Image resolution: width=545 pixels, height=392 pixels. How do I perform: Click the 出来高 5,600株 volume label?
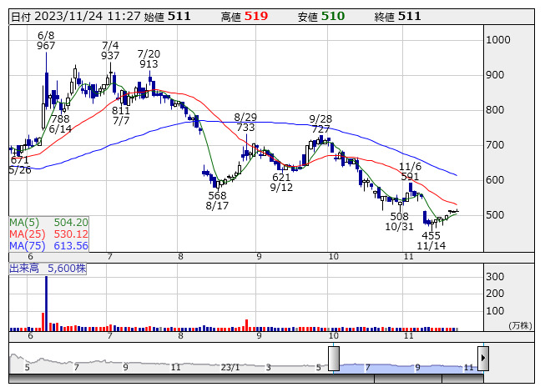click(x=48, y=269)
